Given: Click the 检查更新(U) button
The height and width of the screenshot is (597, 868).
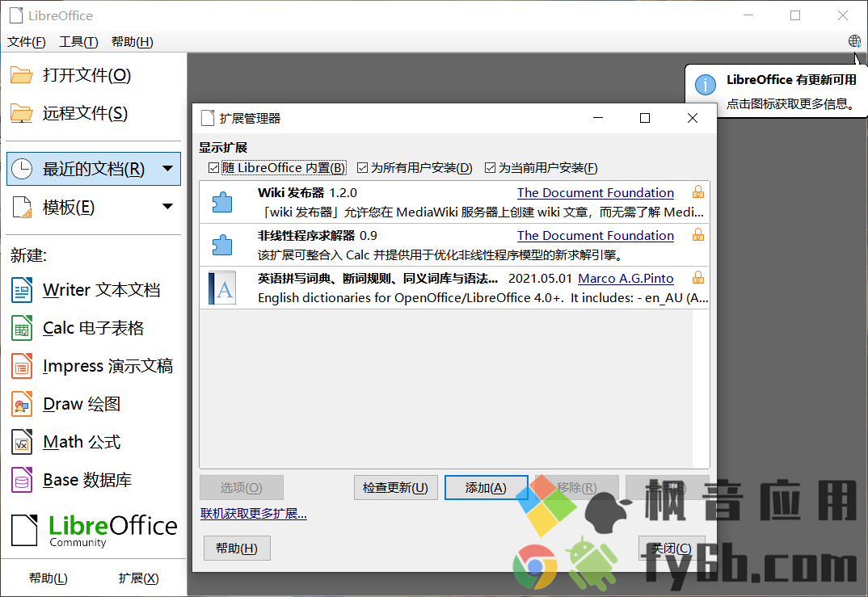Looking at the screenshot, I should pos(396,487).
